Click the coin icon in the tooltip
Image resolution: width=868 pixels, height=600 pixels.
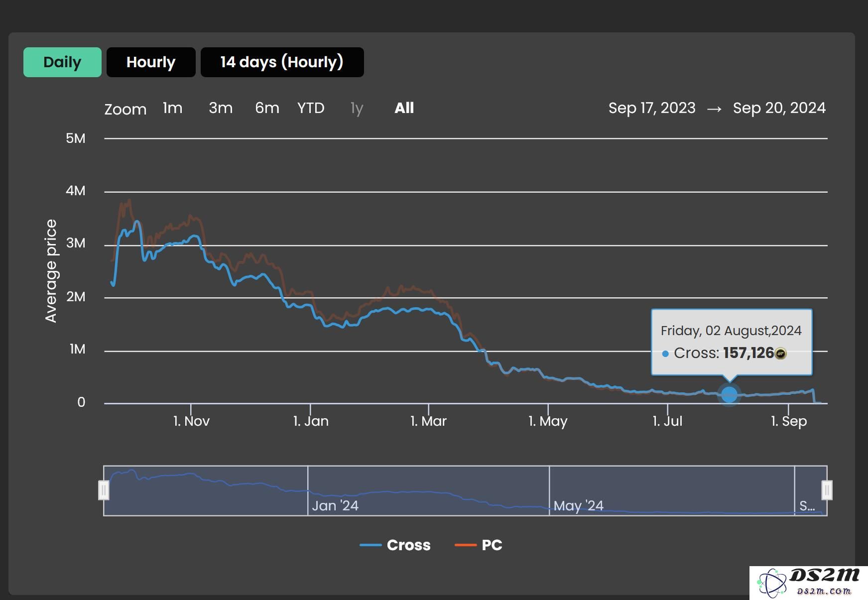pyautogui.click(x=780, y=354)
